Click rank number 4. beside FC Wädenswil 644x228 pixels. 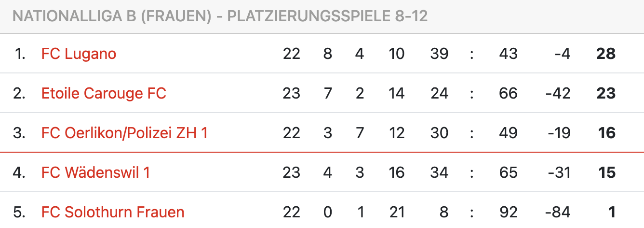(19, 172)
